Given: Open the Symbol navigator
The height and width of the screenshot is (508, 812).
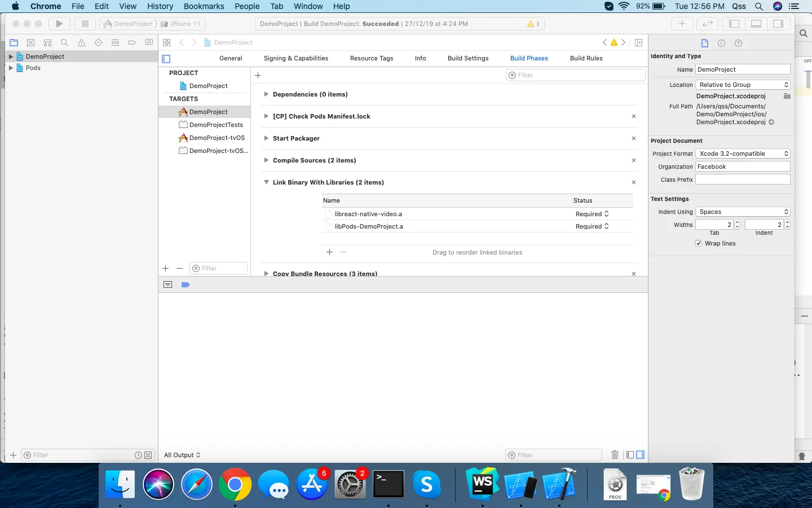Looking at the screenshot, I should click(x=47, y=42).
